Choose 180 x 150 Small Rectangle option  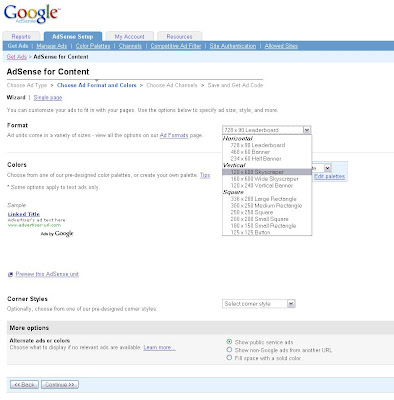pos(263,226)
